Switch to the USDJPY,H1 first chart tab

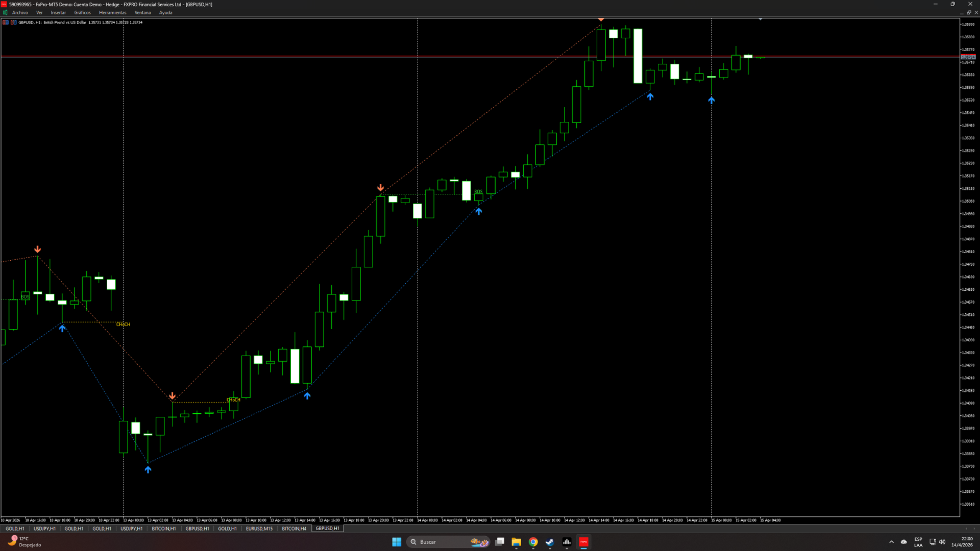tap(45, 529)
